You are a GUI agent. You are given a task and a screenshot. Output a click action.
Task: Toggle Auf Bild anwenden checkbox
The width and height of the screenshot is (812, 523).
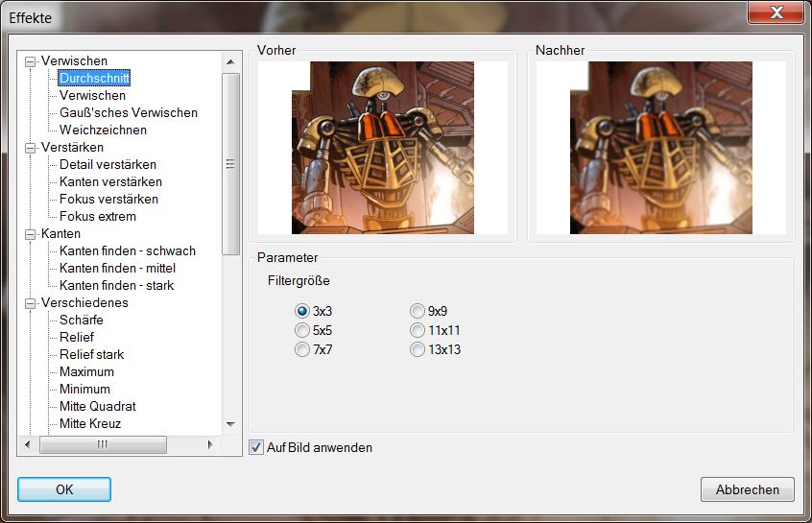pos(256,447)
